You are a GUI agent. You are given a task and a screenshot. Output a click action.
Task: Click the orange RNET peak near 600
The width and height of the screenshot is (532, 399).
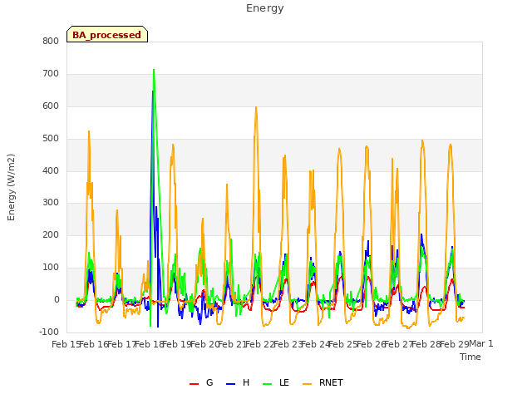coord(256,107)
